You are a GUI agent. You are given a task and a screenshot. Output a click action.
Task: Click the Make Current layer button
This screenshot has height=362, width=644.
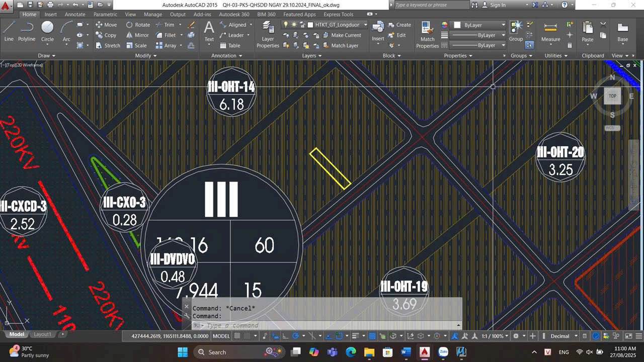(344, 35)
